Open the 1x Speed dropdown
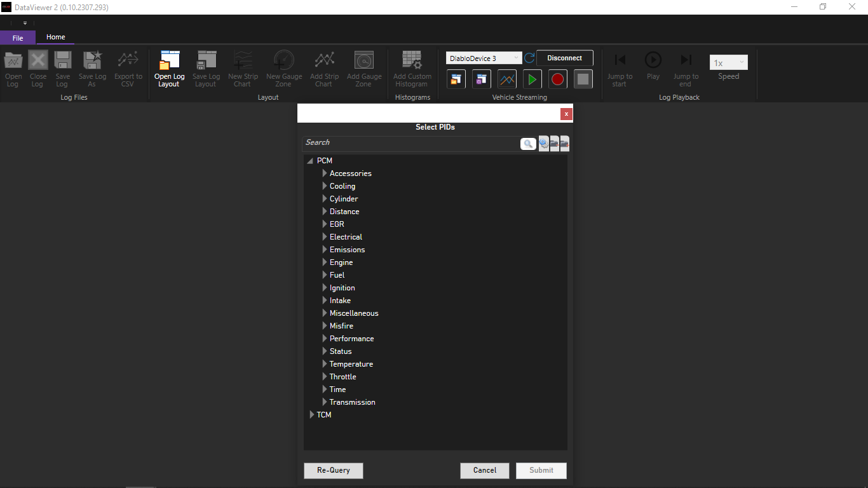This screenshot has height=488, width=868. coord(729,63)
